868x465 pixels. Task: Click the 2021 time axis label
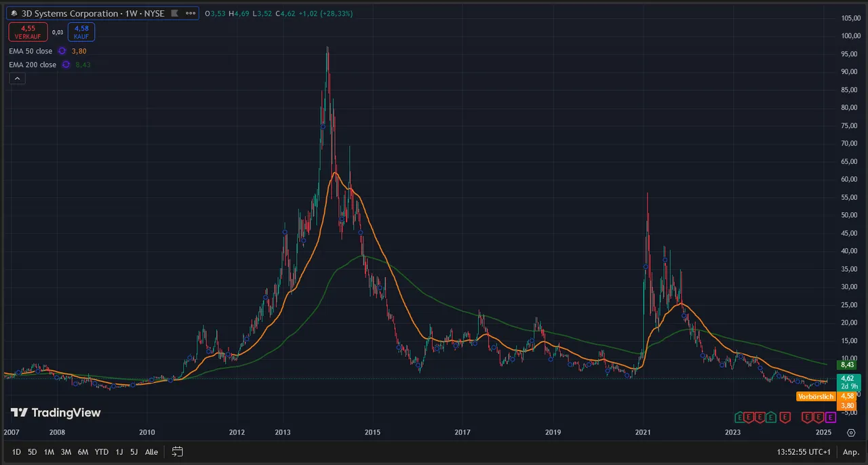click(643, 432)
